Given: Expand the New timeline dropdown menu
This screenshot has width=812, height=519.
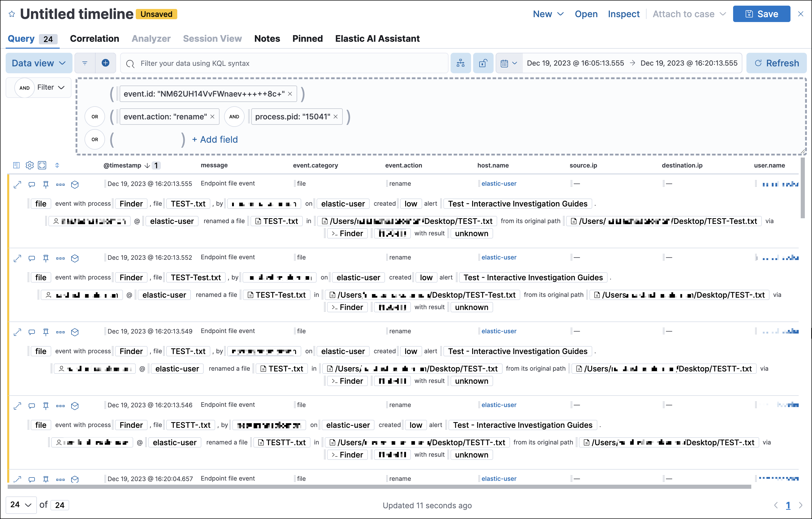Looking at the screenshot, I should 548,14.
